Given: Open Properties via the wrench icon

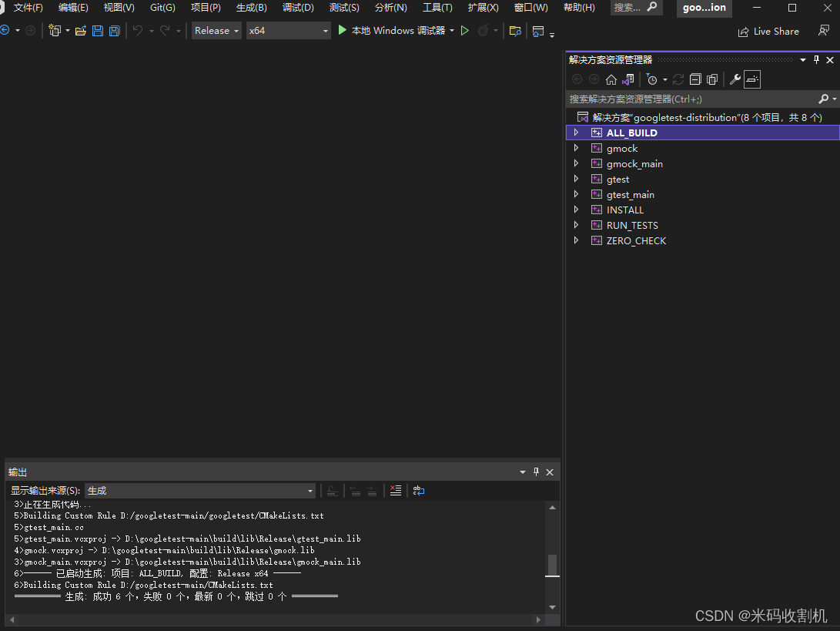Looking at the screenshot, I should tap(735, 79).
